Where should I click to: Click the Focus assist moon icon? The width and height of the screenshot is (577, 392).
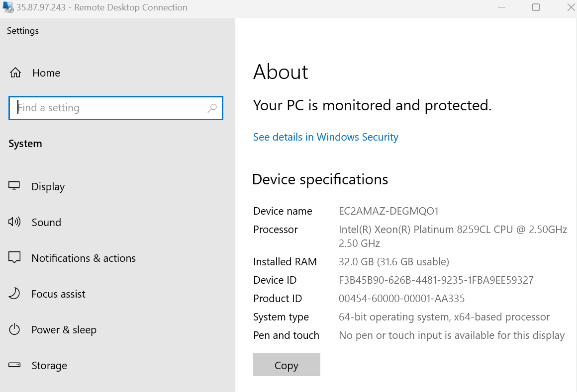click(x=14, y=294)
